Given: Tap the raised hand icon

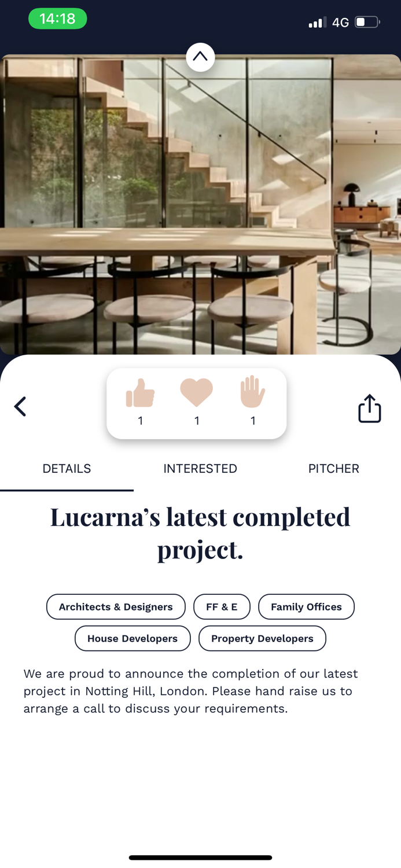Looking at the screenshot, I should [x=253, y=392].
